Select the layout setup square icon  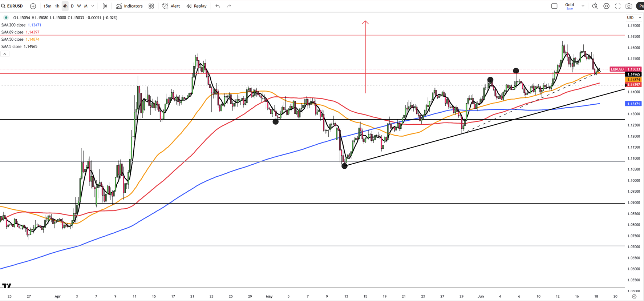[554, 6]
